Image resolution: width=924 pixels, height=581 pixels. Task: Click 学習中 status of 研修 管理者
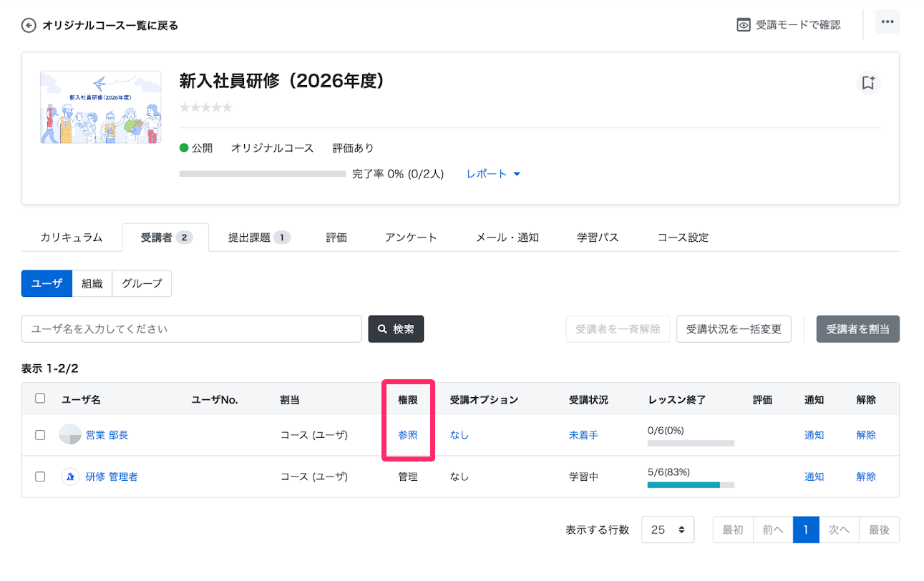pyautogui.click(x=583, y=477)
